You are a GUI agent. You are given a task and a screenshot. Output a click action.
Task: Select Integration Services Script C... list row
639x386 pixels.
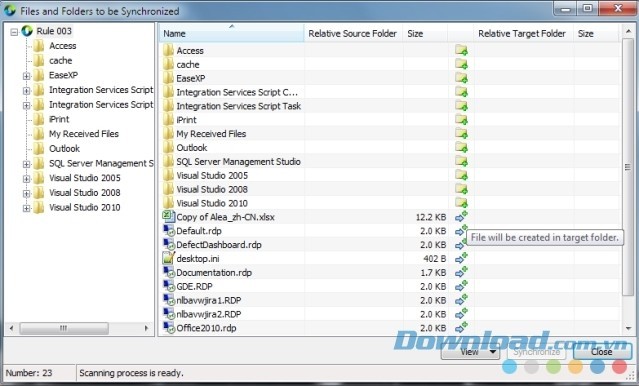point(237,92)
